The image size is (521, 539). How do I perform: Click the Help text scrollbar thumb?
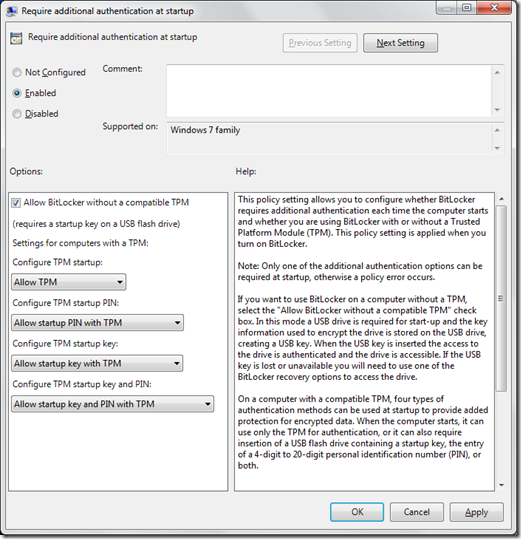[501, 298]
